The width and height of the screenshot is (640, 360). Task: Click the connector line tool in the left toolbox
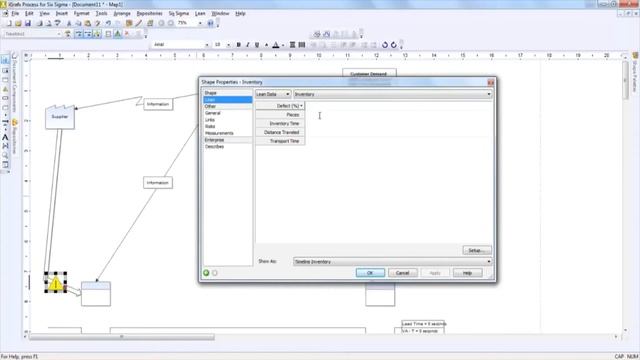coord(5,122)
